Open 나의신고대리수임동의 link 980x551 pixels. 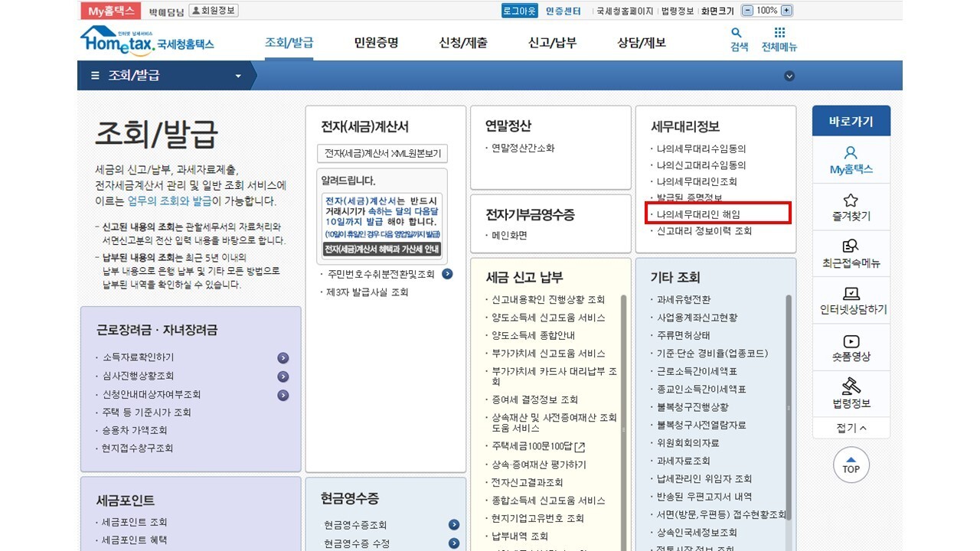(701, 165)
